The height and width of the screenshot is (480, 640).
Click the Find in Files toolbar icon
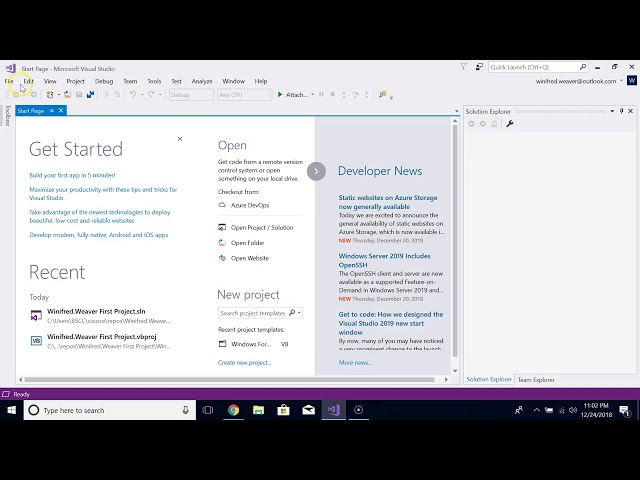[382, 95]
